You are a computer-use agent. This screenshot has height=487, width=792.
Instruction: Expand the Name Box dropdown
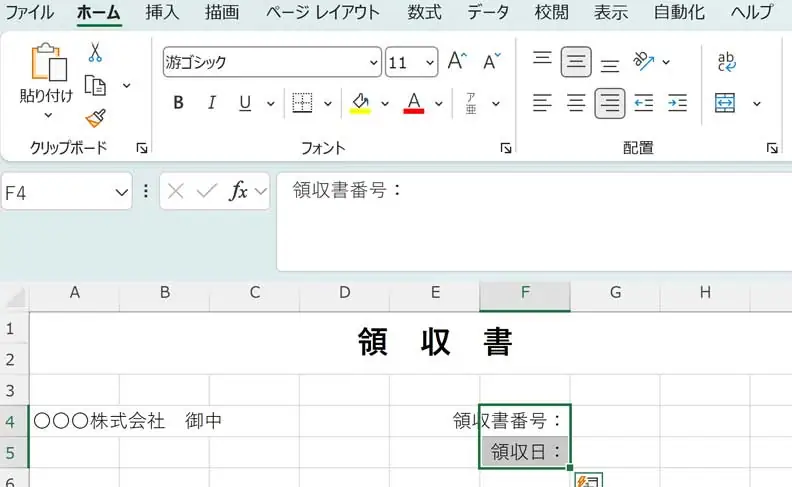pos(121,192)
